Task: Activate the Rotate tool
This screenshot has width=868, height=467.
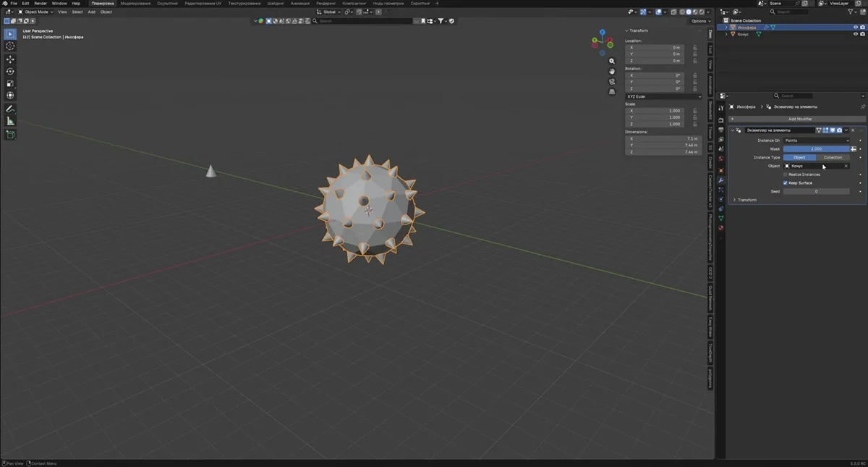Action: pyautogui.click(x=10, y=72)
